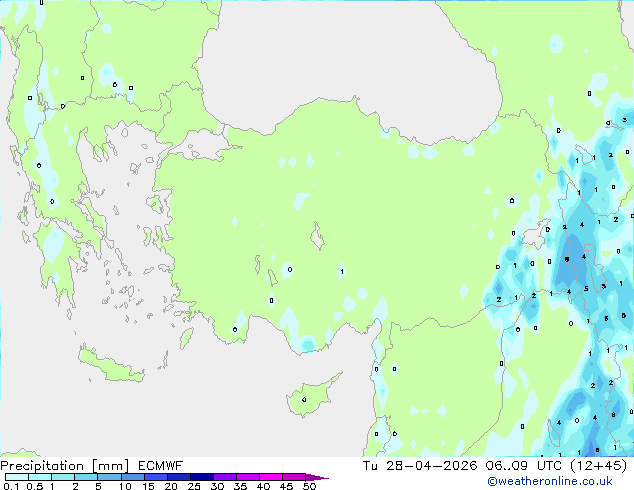Click the legend label 0.1
This screenshot has width=634, height=490.
[x=10, y=486]
